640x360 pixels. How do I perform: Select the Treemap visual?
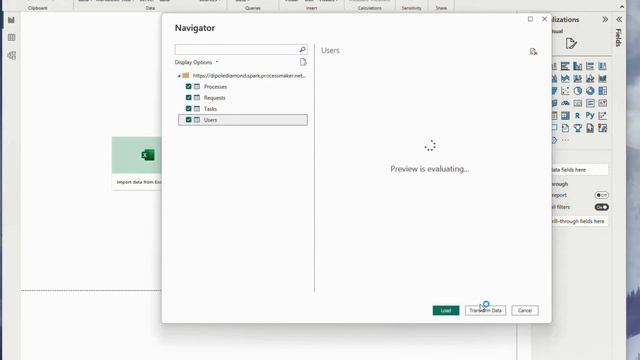pyautogui.click(x=602, y=91)
